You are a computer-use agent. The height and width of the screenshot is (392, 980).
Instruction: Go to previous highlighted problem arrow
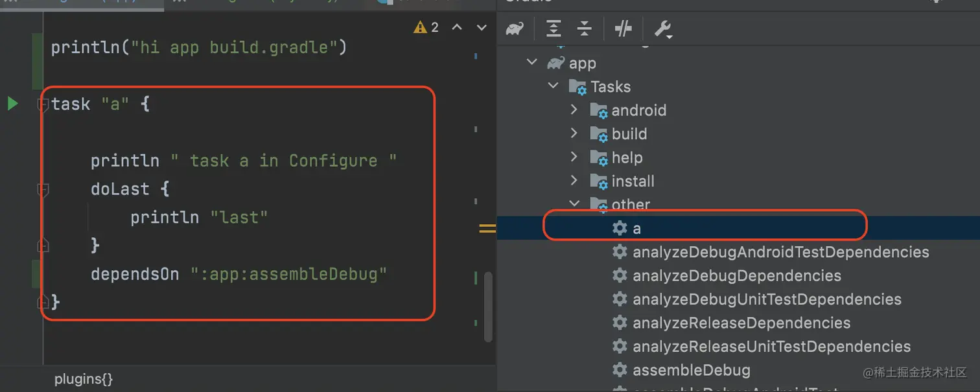point(457,27)
